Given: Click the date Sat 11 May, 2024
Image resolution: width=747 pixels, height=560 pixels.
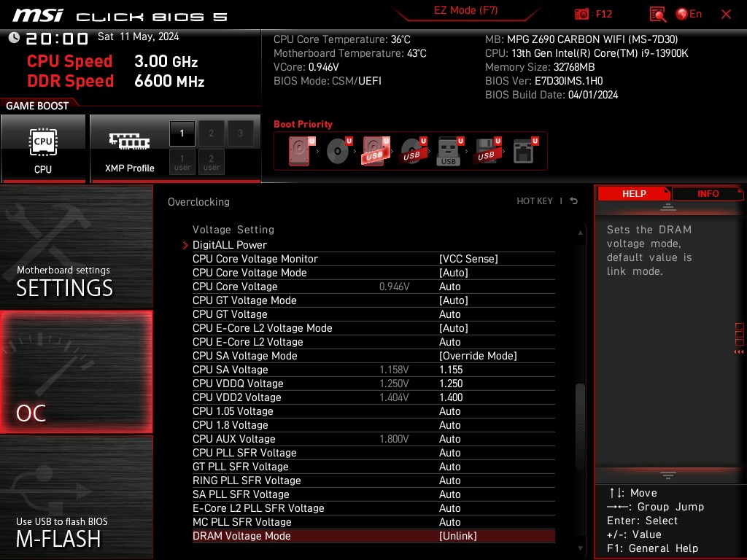Looking at the screenshot, I should [x=138, y=36].
